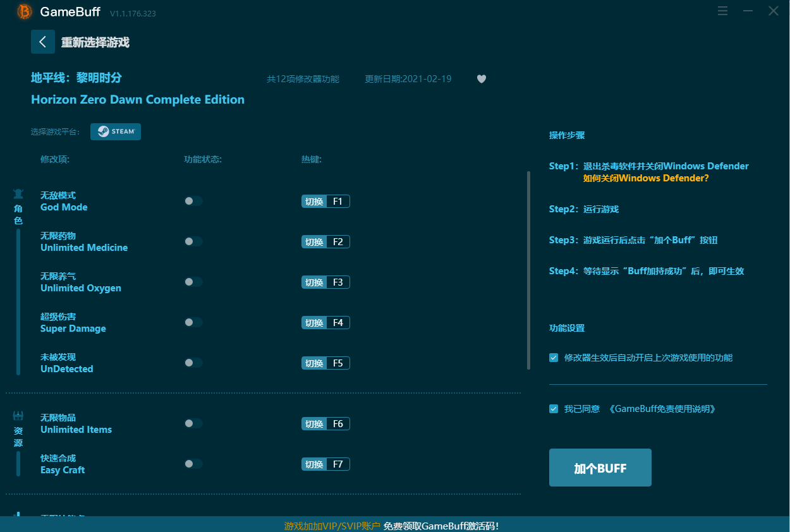Viewport: 790px width, 532px height.
Task: Click the Easy Craft label
Action: coord(63,470)
